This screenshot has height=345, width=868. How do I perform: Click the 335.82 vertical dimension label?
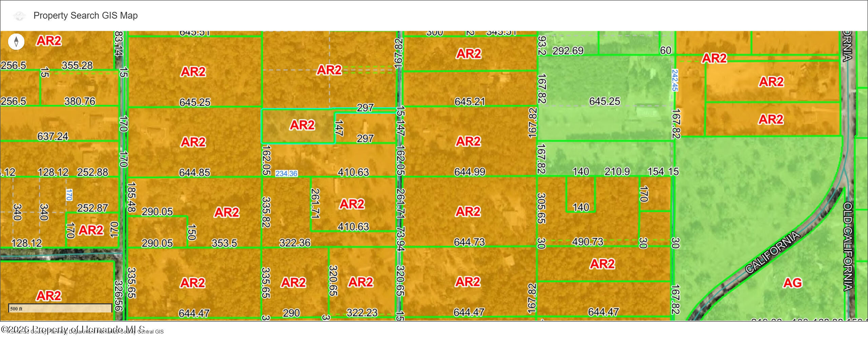click(x=266, y=212)
